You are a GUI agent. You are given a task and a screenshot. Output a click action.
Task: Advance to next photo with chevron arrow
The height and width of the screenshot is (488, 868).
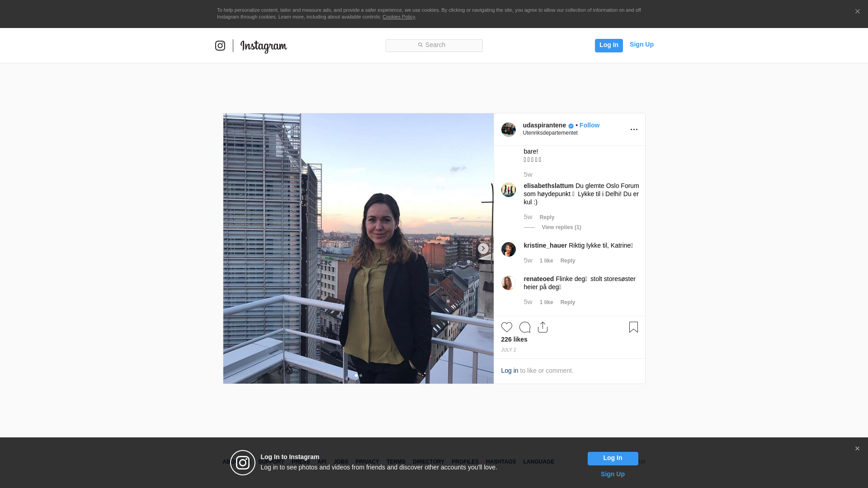(483, 249)
